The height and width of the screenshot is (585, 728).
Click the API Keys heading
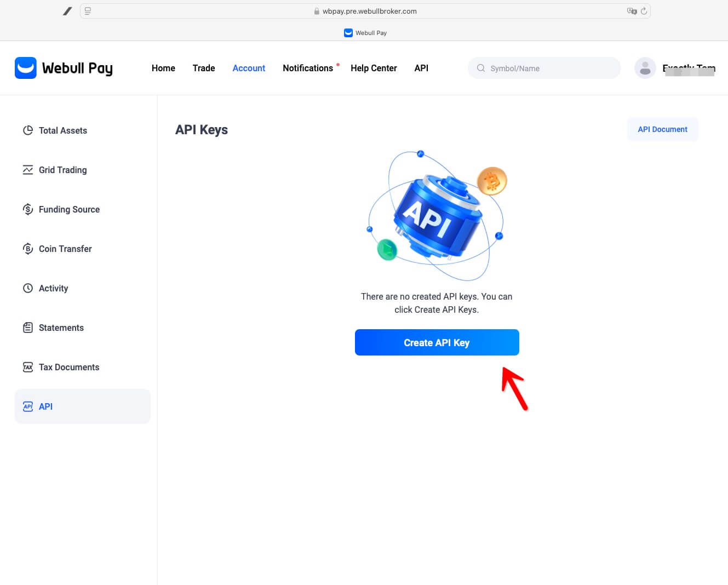coord(202,130)
